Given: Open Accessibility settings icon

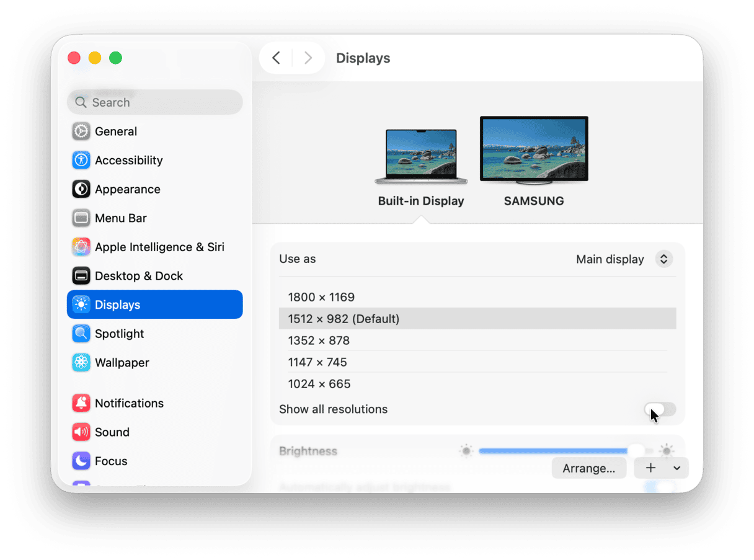Looking at the screenshot, I should 81,160.
